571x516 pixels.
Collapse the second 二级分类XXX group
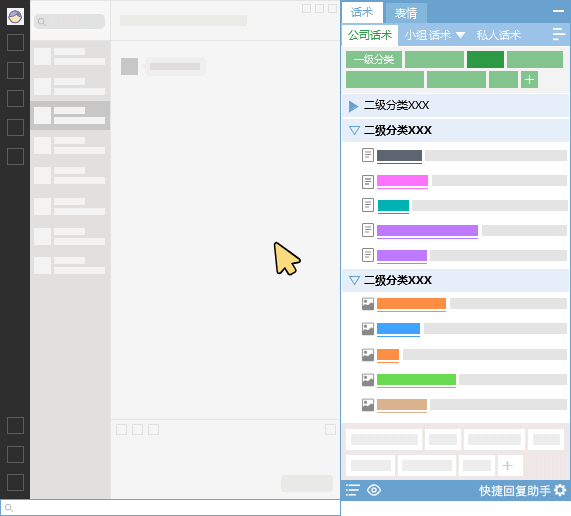354,130
